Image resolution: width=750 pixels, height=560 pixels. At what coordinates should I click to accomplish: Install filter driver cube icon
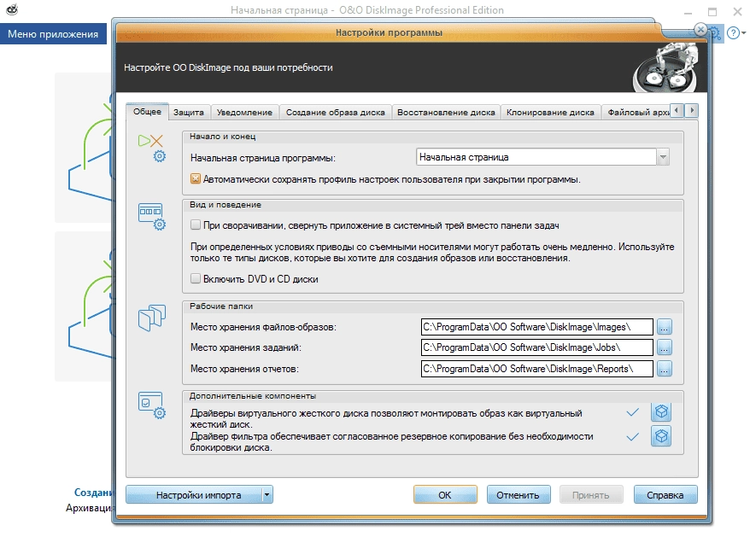pyautogui.click(x=661, y=435)
